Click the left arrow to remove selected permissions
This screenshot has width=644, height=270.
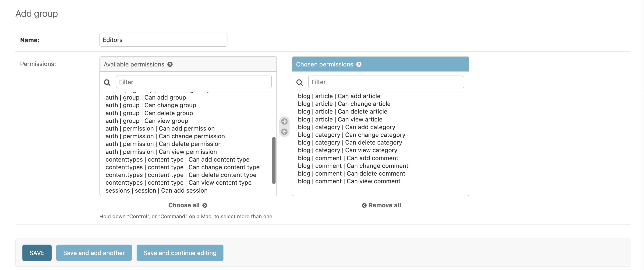pyautogui.click(x=284, y=132)
